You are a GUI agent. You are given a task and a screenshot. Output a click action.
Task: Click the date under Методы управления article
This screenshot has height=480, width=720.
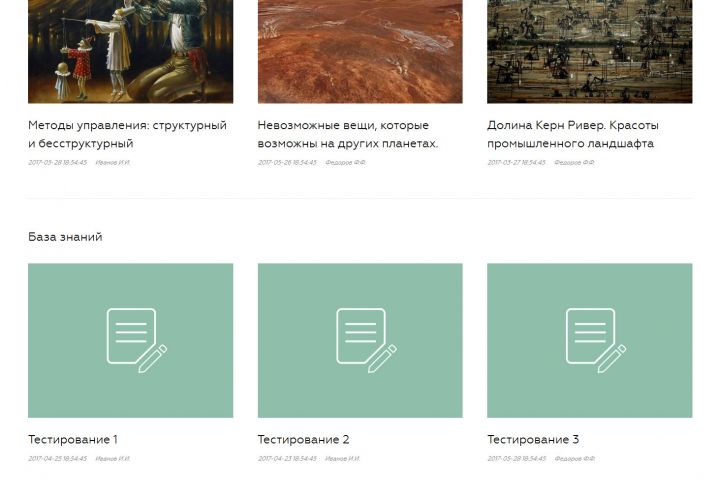pyautogui.click(x=57, y=163)
